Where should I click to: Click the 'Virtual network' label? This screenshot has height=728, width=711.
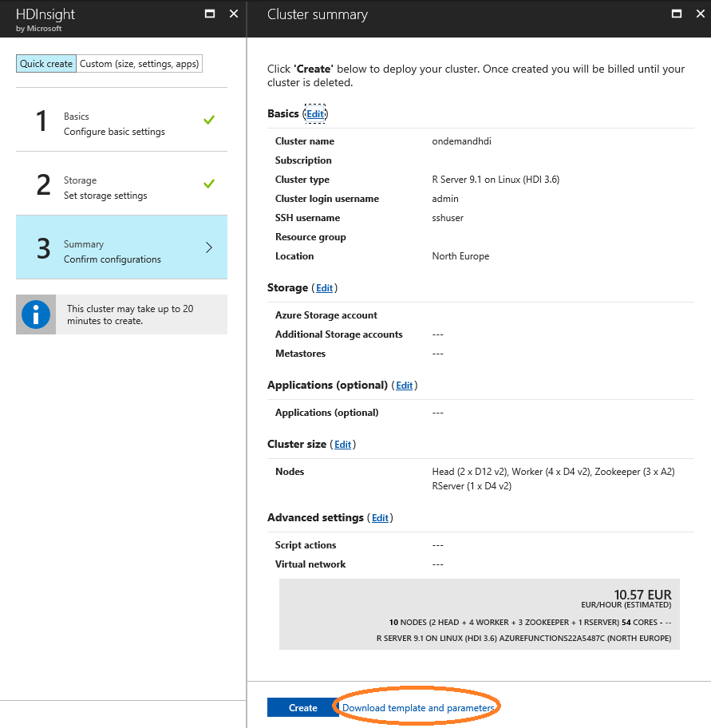click(310, 564)
